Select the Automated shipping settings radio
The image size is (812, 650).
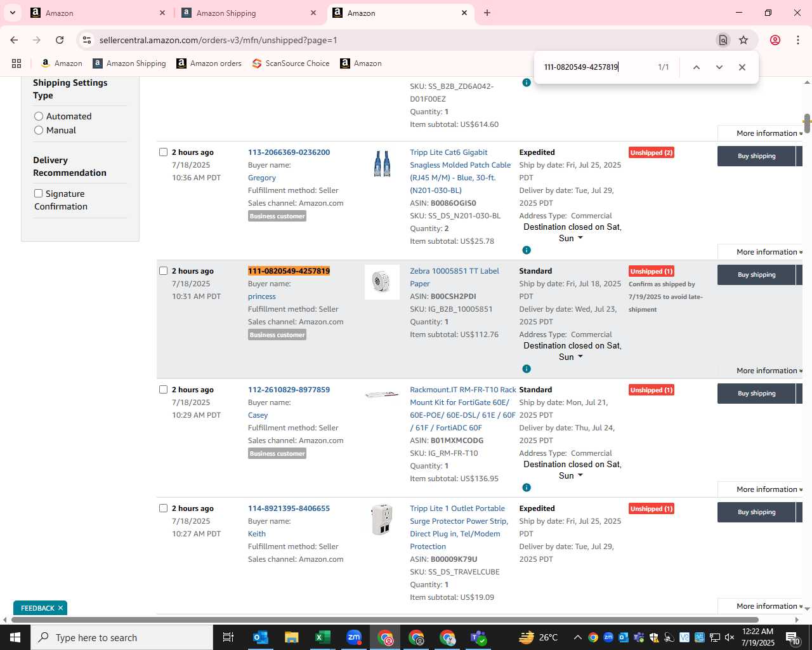pyautogui.click(x=39, y=116)
